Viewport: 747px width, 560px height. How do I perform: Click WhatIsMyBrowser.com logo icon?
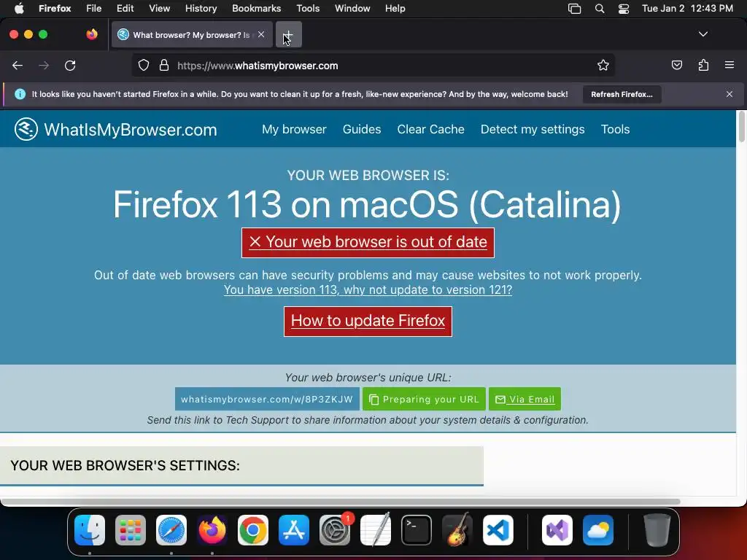coord(26,129)
